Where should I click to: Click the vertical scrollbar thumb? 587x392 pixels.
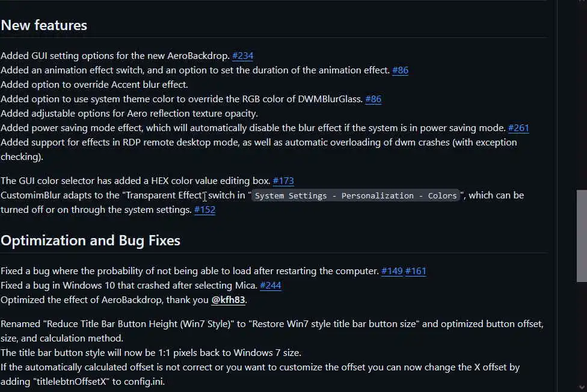pyautogui.click(x=582, y=236)
